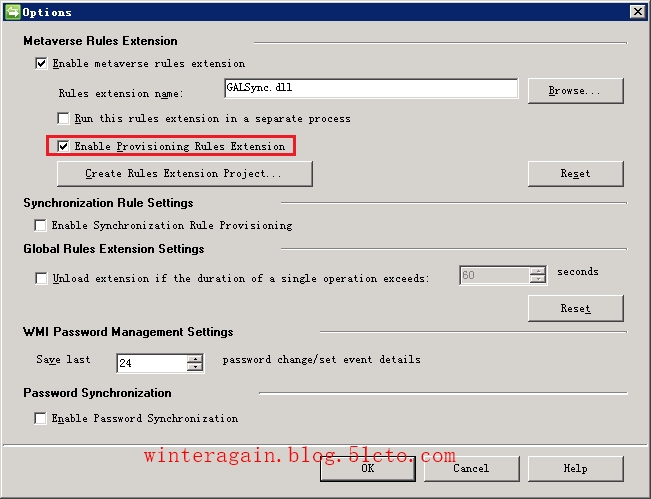Check Unload extension if duration exceeds
Screen dimensions: 651x499
41,278
